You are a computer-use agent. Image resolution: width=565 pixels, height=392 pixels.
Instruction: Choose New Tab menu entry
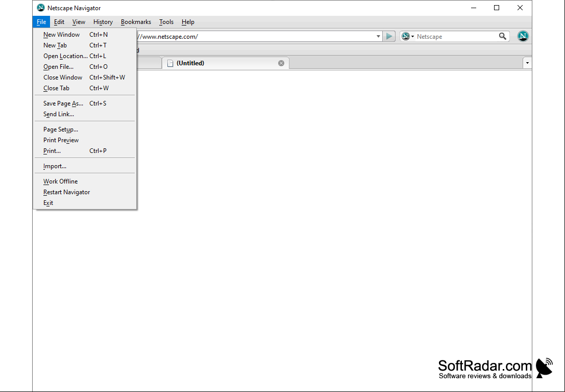coord(85,45)
